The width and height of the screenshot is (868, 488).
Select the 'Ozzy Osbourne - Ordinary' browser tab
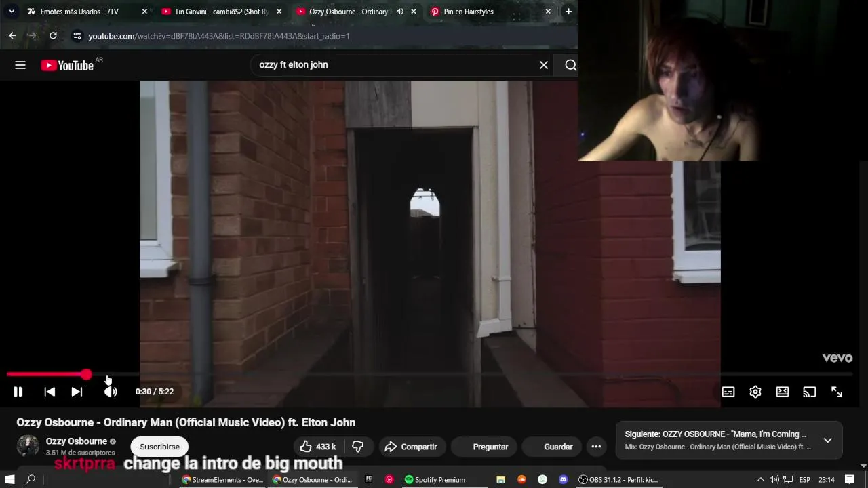pos(348,12)
